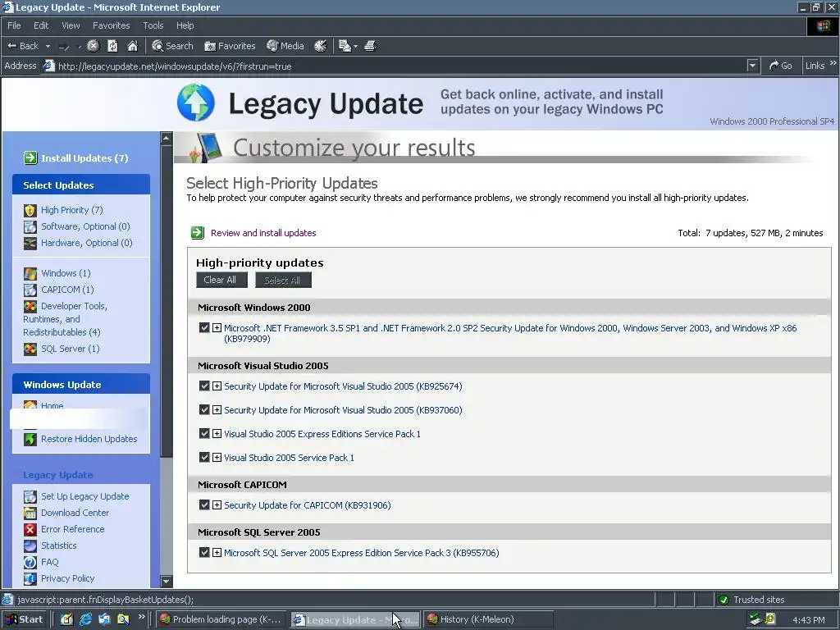Open the Help menu
Viewport: 840px width, 630px height.
pos(185,25)
